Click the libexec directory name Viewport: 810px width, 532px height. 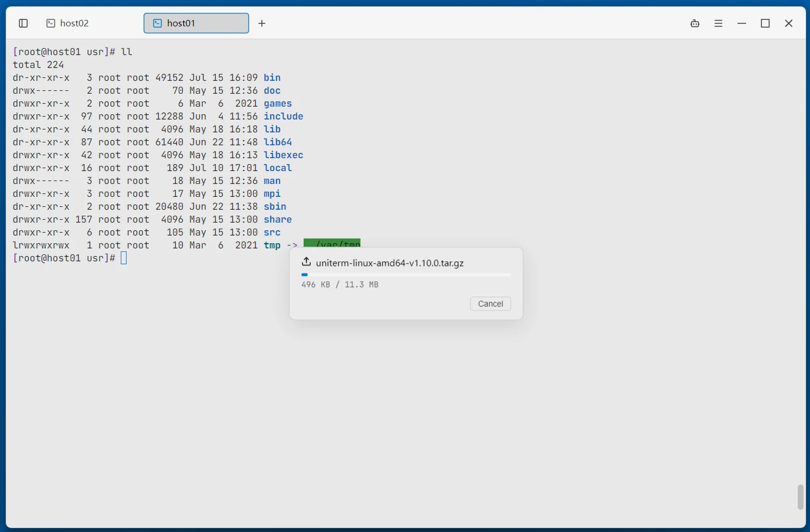tap(284, 155)
